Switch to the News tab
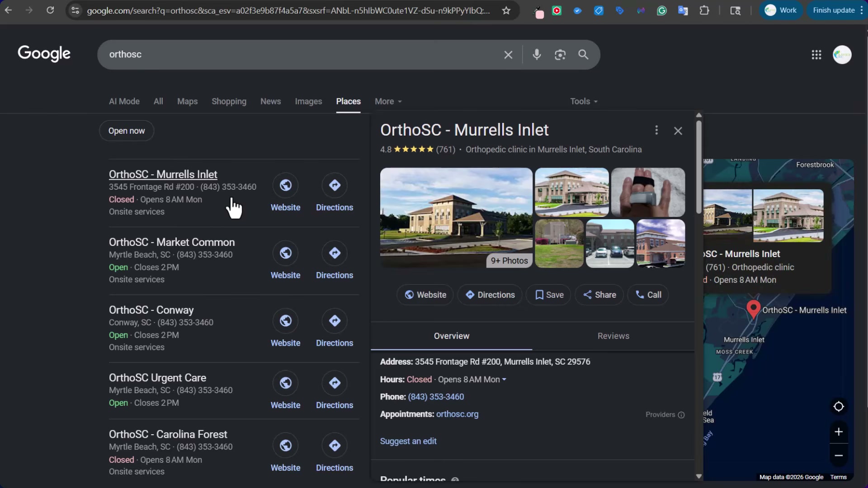The width and height of the screenshot is (868, 488). (270, 102)
